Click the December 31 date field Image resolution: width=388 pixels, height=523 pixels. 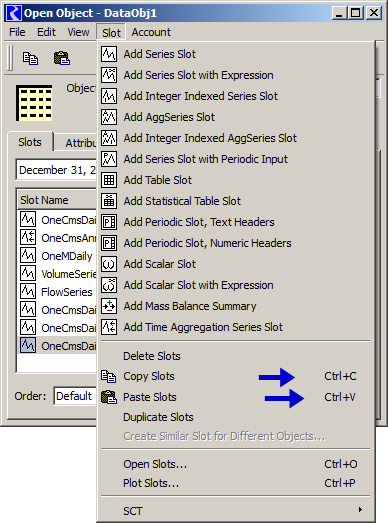[x=56, y=170]
